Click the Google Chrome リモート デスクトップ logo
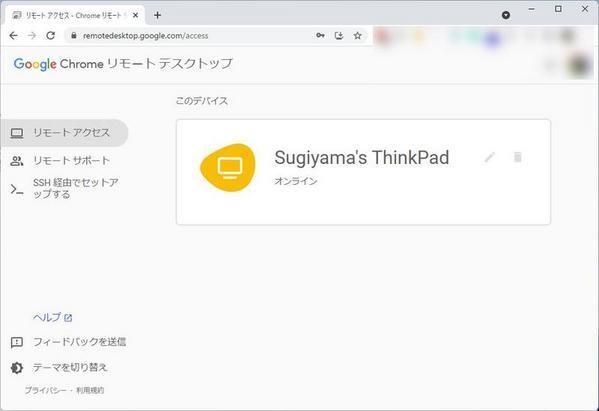 pyautogui.click(x=123, y=63)
